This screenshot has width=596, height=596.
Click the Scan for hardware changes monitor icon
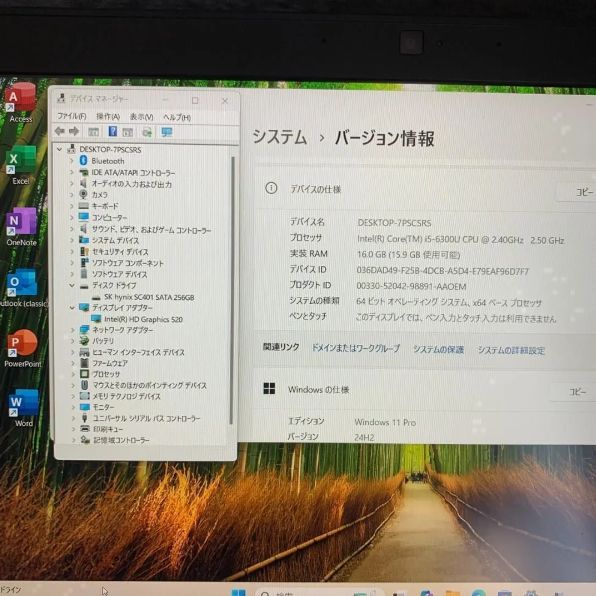tap(166, 132)
